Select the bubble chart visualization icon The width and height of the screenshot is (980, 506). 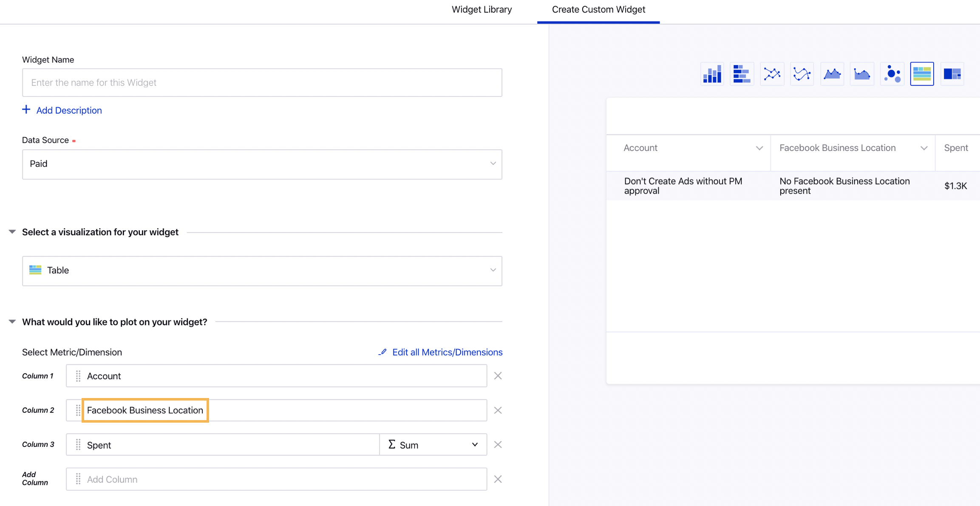pos(892,74)
